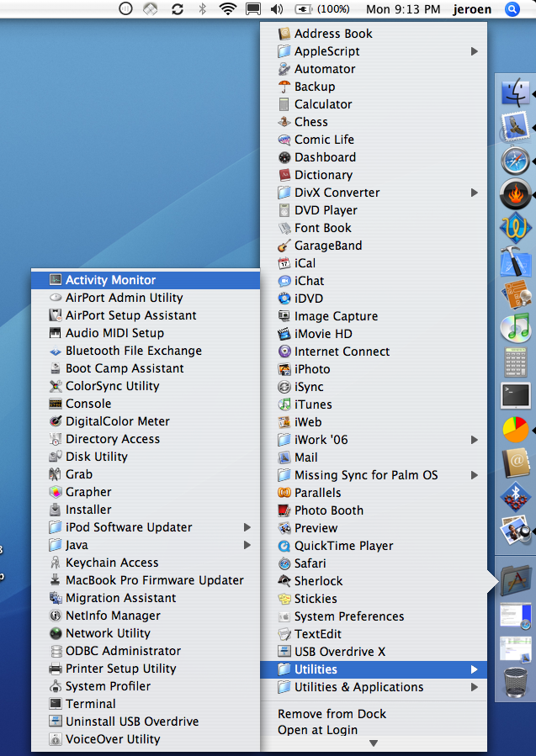
Task: Open the minimized window with Safari badge
Action: [x=516, y=616]
